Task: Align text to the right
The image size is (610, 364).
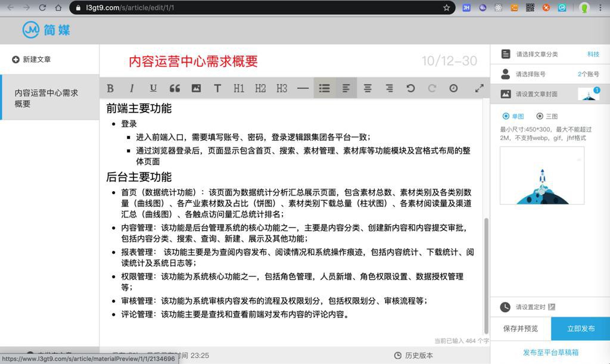Action: pyautogui.click(x=389, y=88)
